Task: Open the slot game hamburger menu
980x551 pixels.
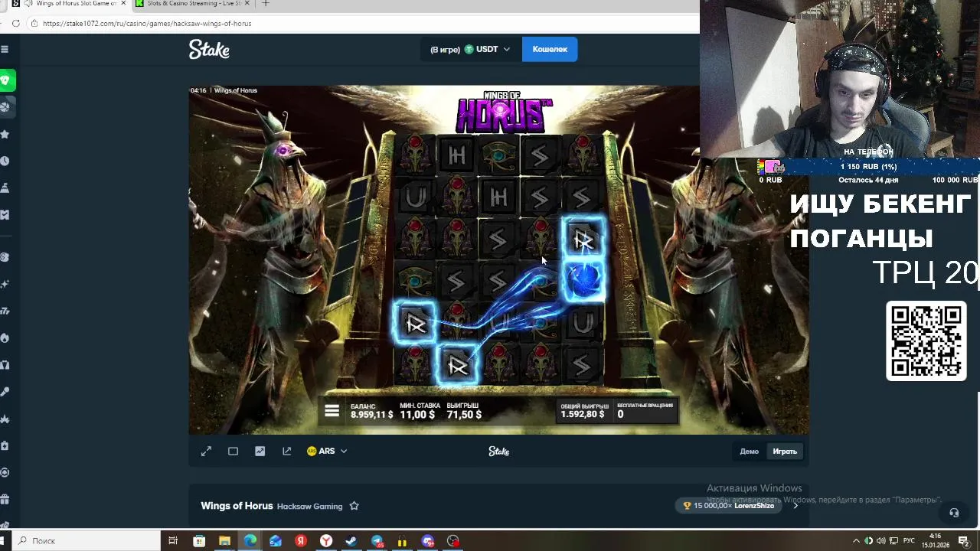Action: 332,411
